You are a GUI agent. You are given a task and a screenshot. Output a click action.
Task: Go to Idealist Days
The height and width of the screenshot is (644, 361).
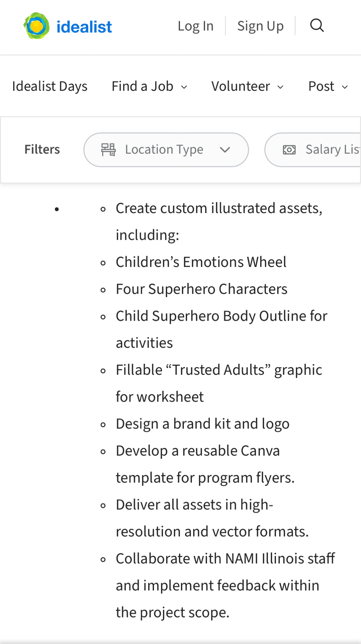click(50, 86)
